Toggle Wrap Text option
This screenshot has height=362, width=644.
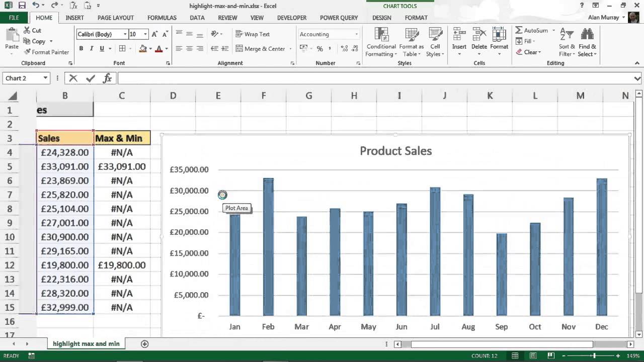pyautogui.click(x=253, y=34)
